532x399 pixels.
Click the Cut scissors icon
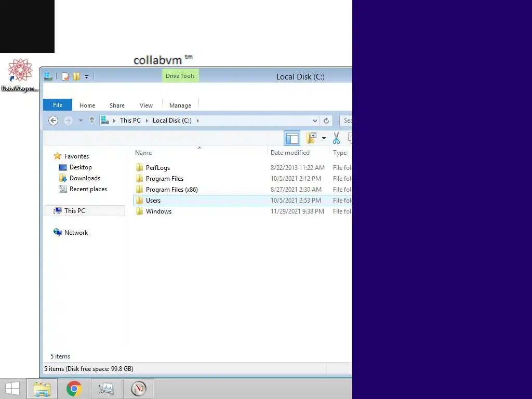[x=336, y=138]
